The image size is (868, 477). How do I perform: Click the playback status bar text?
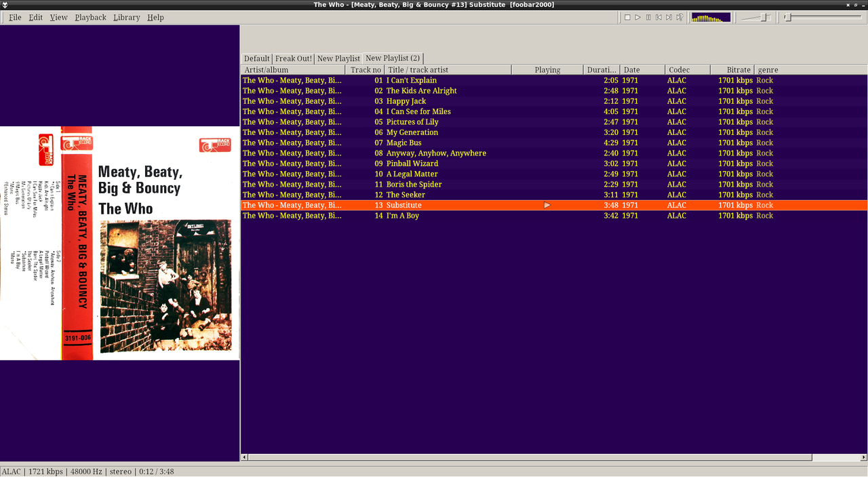pyautogui.click(x=87, y=472)
